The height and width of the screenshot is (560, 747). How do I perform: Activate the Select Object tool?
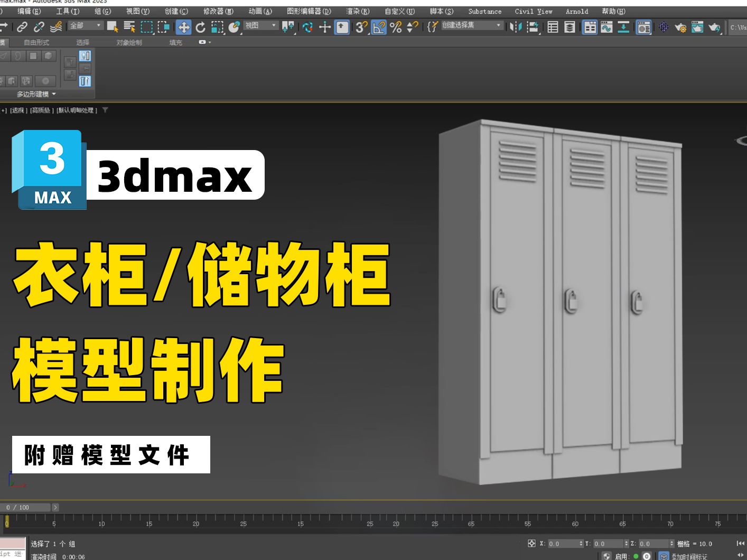point(113,26)
